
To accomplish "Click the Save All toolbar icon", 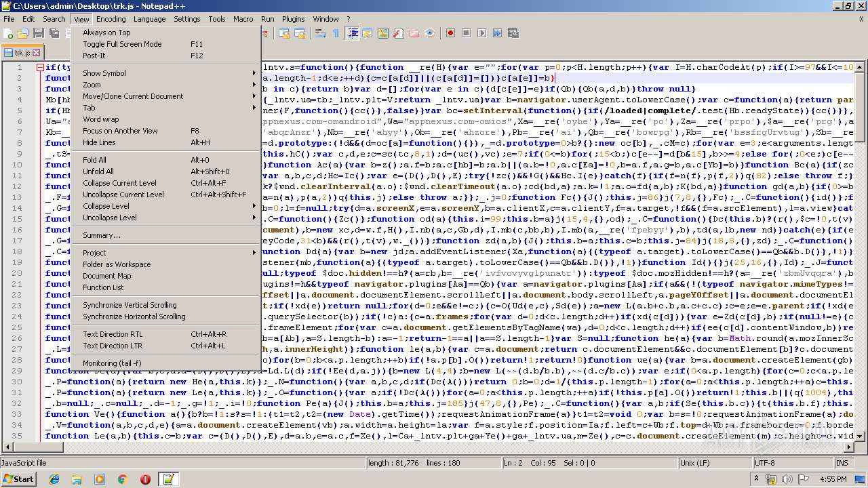I will tap(53, 33).
